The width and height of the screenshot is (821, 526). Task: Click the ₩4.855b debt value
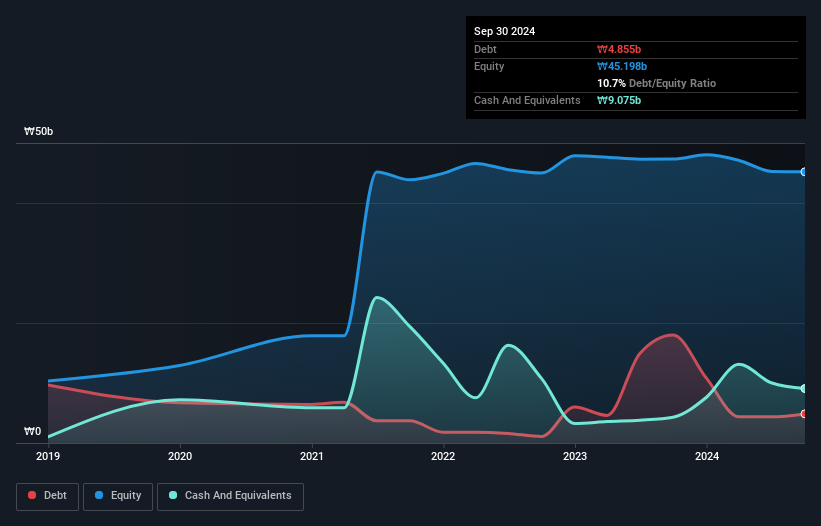point(619,49)
